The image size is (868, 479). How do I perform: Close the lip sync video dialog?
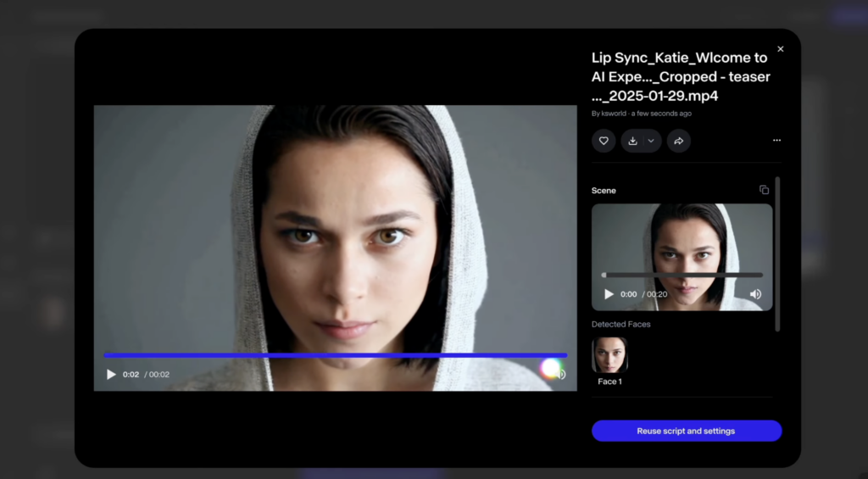click(x=780, y=49)
